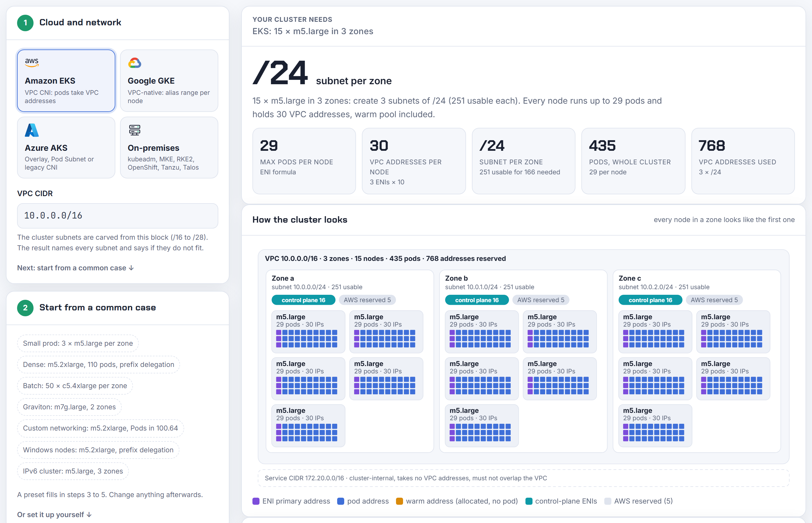812x523 pixels.
Task: Click 'subnet 10.0.1.0/24 · 251 usable' text
Action: (x=490, y=287)
